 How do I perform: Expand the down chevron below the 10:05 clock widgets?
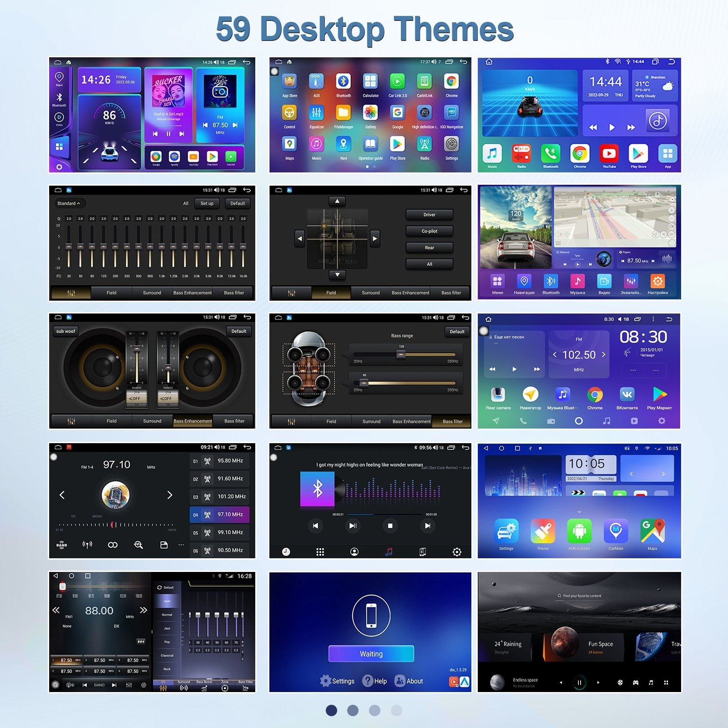pos(579,512)
